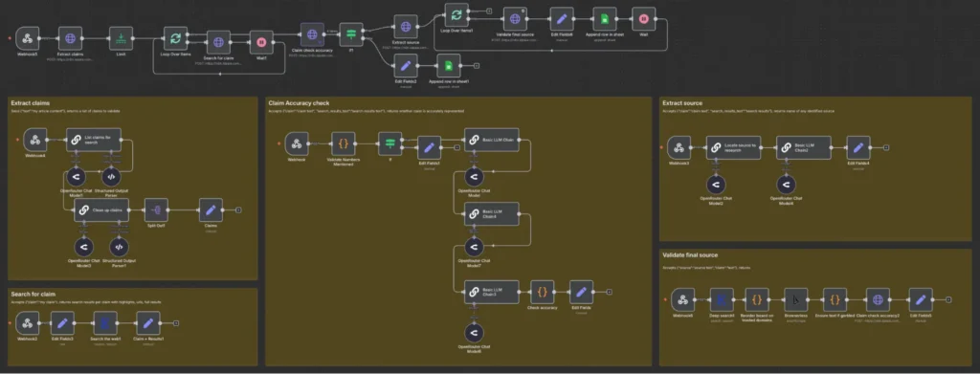This screenshot has height=374, width=980.
Task: Select the Loop Over Items node
Action: 176,38
